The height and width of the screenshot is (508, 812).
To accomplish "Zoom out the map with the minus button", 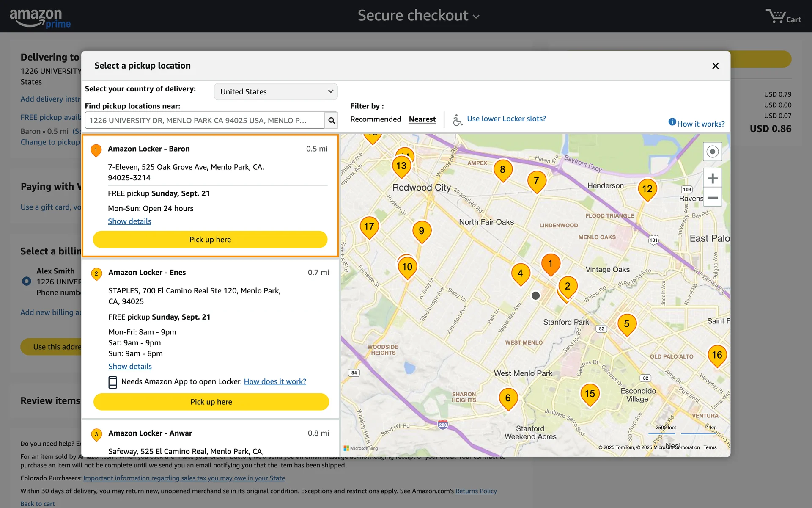I will pyautogui.click(x=712, y=198).
